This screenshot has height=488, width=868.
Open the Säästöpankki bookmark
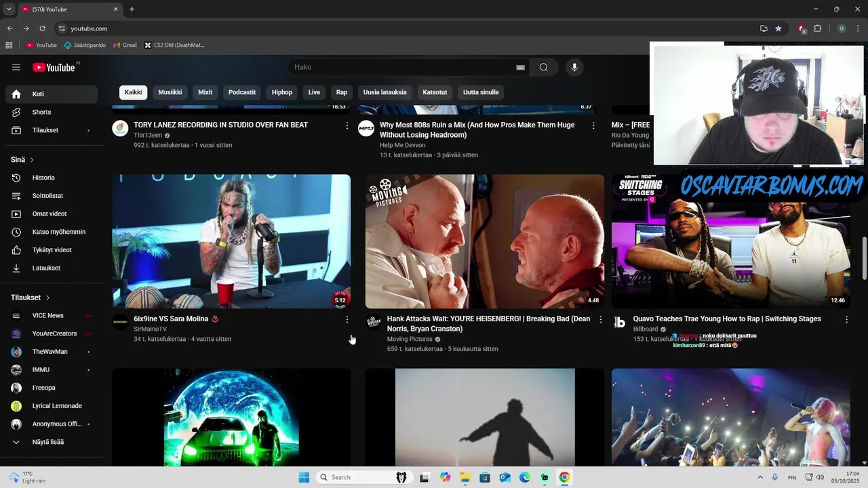[85, 45]
